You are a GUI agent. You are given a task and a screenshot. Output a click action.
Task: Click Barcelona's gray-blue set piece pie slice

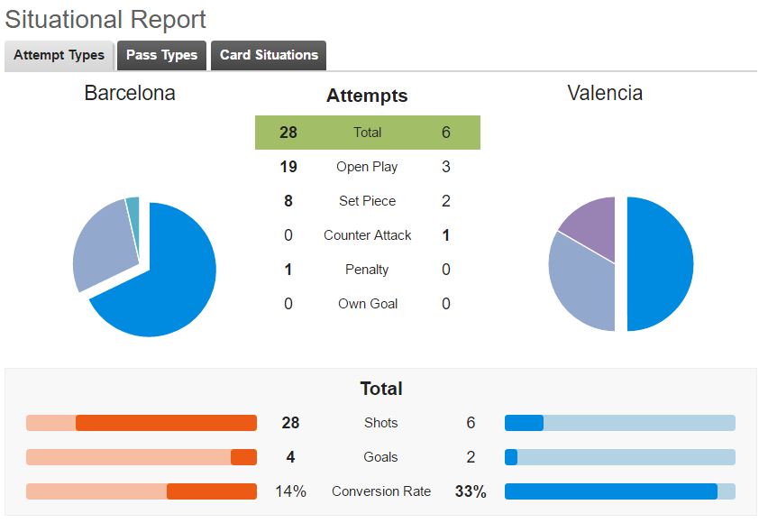pyautogui.click(x=105, y=245)
